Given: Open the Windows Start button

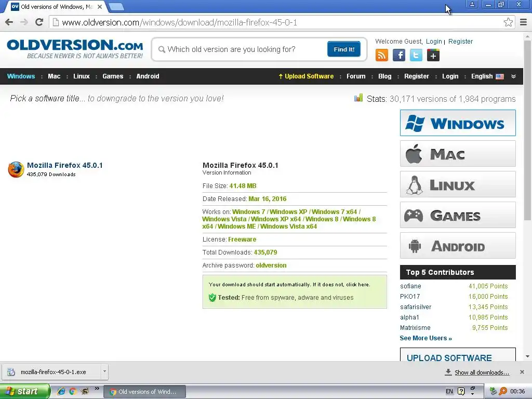Looking at the screenshot, I should (25, 391).
